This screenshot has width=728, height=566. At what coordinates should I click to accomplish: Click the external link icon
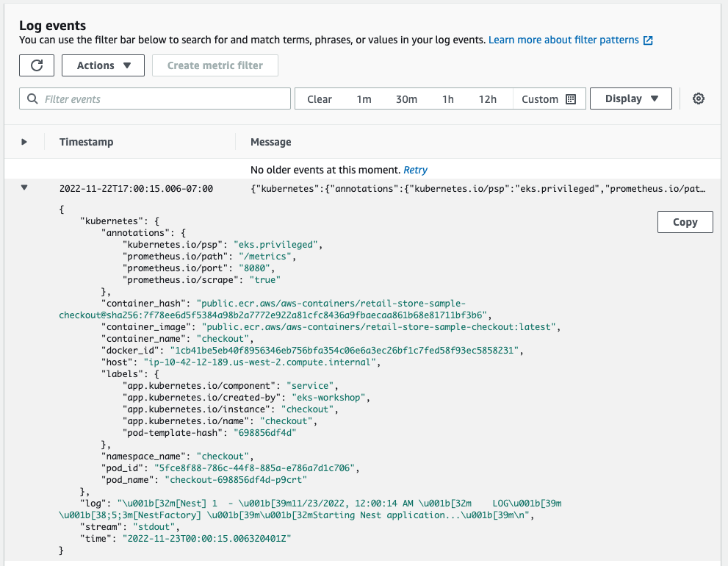click(x=648, y=40)
